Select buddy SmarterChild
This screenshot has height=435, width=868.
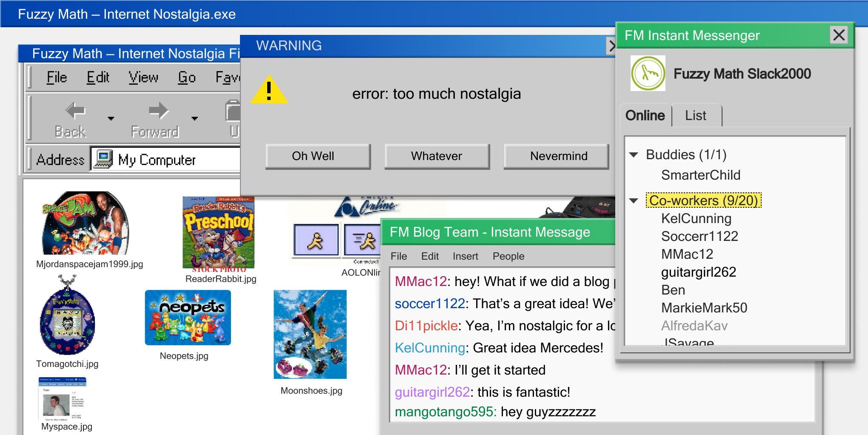[701, 175]
